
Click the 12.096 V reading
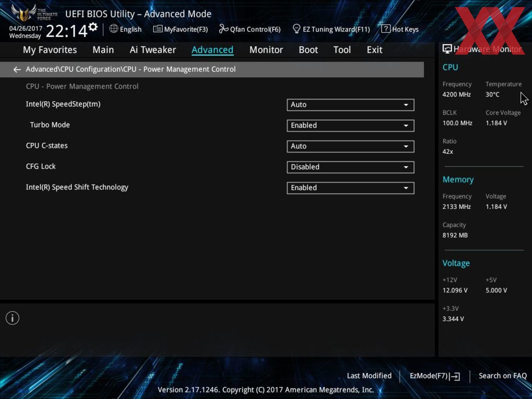(x=455, y=291)
